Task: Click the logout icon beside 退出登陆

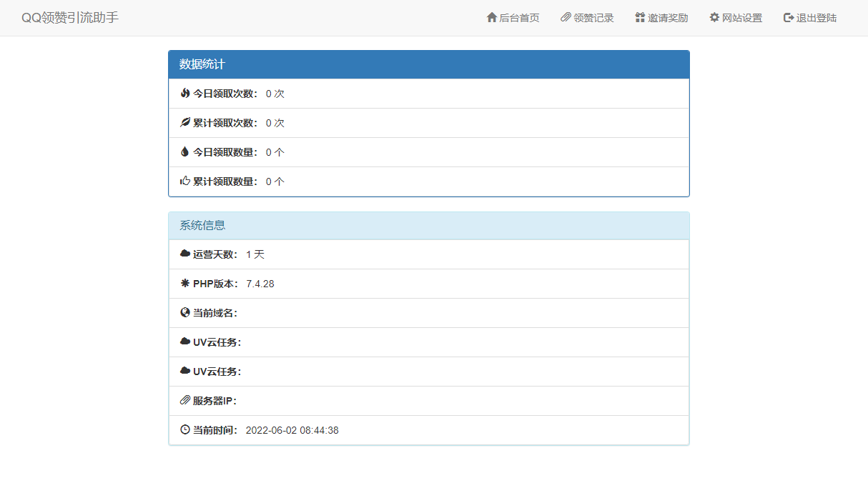Action: [789, 18]
